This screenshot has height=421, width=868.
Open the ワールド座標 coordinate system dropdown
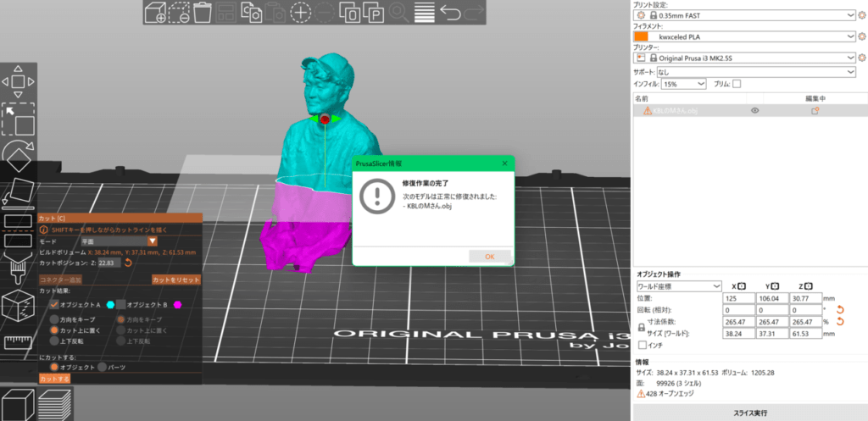[x=679, y=286]
